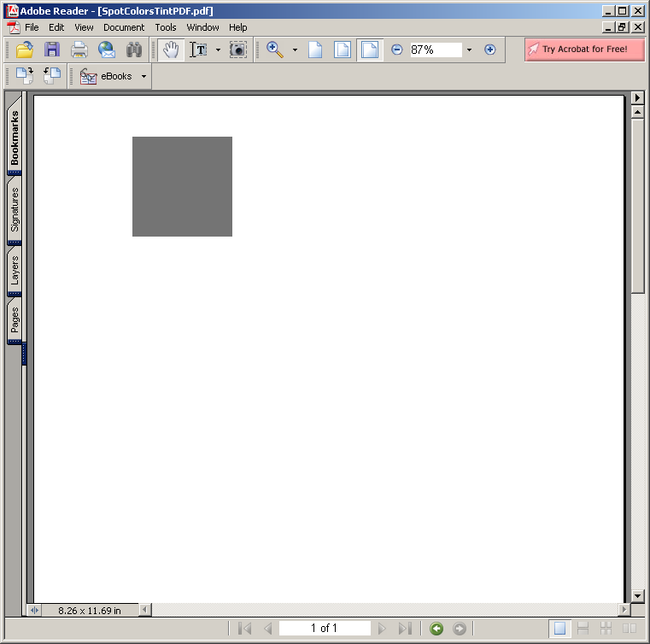Click horizontal scrollbar left arrow

(x=144, y=610)
